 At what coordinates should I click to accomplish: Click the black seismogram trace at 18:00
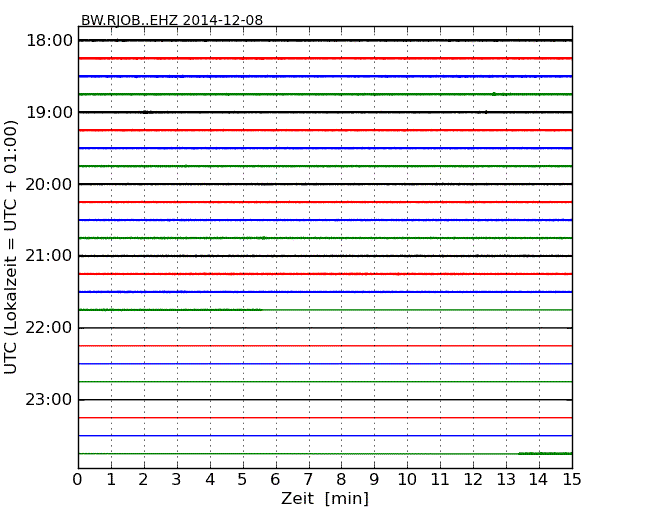(325, 40)
